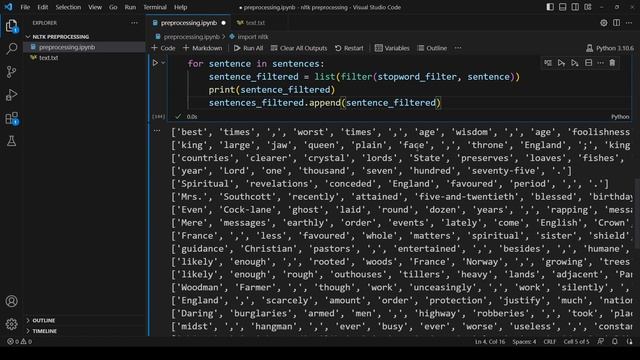Add a new Code cell

pyautogui.click(x=163, y=48)
